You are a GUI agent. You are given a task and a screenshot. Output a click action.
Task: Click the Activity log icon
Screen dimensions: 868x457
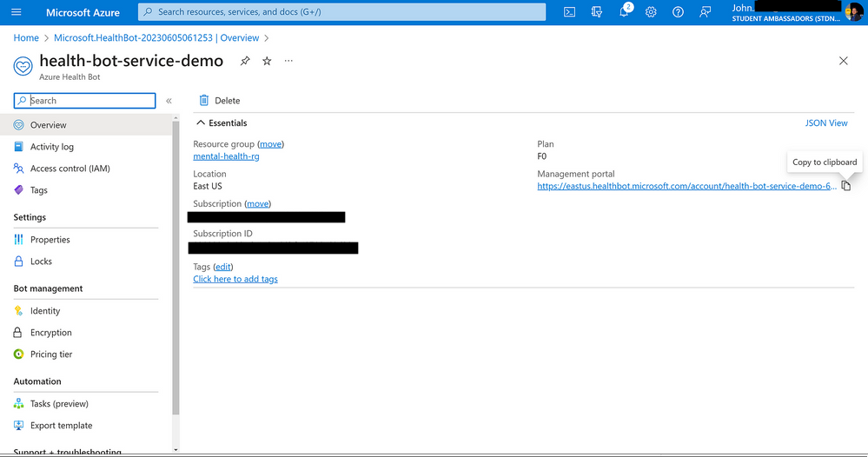18,147
